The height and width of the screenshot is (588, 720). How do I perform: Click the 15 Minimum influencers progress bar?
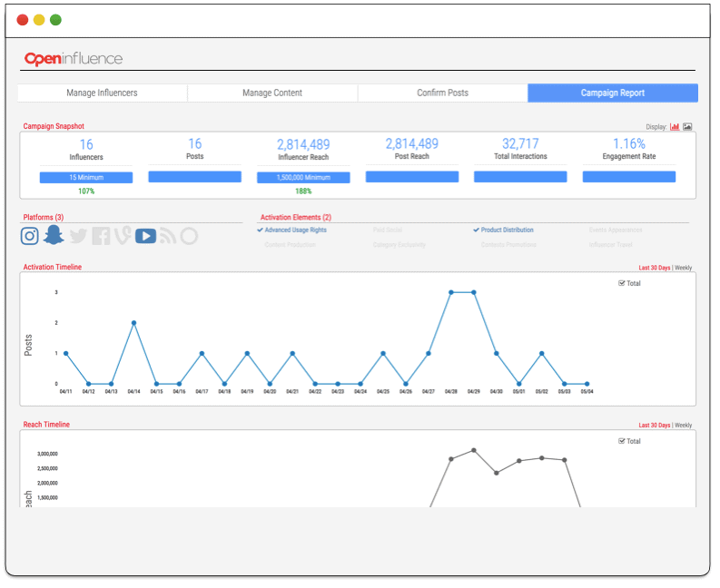pyautogui.click(x=86, y=178)
